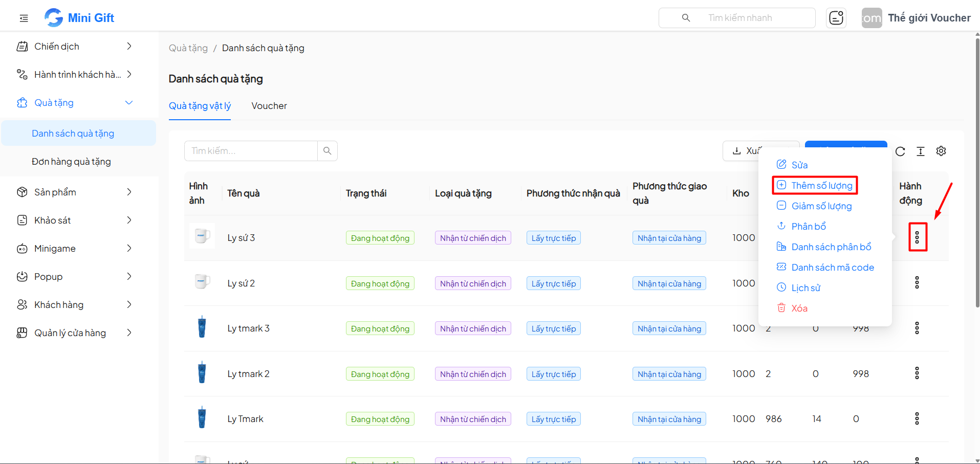This screenshot has width=980, height=464.
Task: Collapse the sidebar with the hamburger icon
Action: click(24, 18)
